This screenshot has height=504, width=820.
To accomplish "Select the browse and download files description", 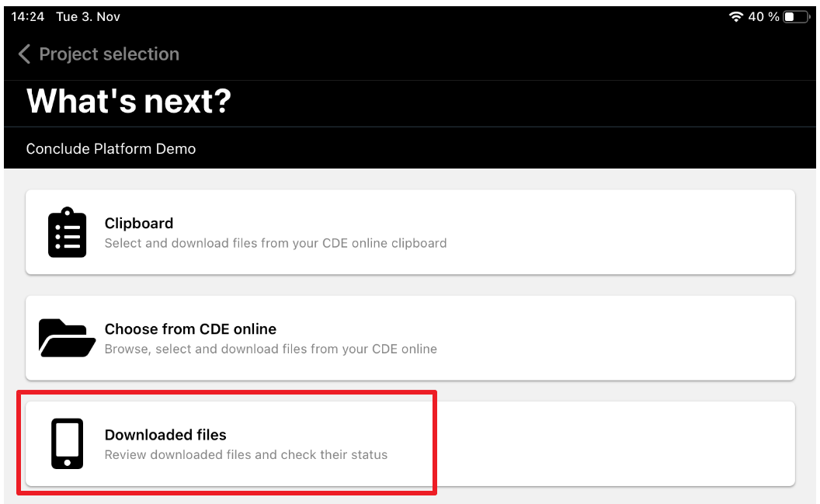I will point(271,349).
